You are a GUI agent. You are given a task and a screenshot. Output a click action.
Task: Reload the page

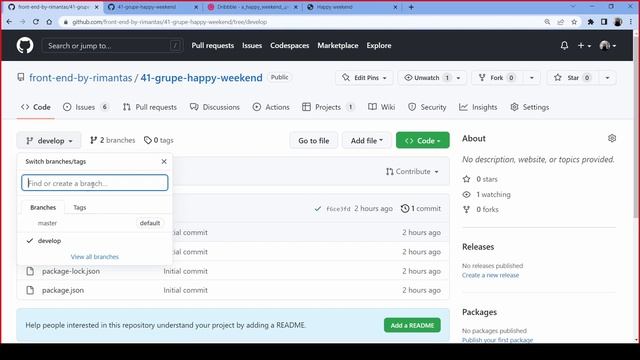coord(36,22)
